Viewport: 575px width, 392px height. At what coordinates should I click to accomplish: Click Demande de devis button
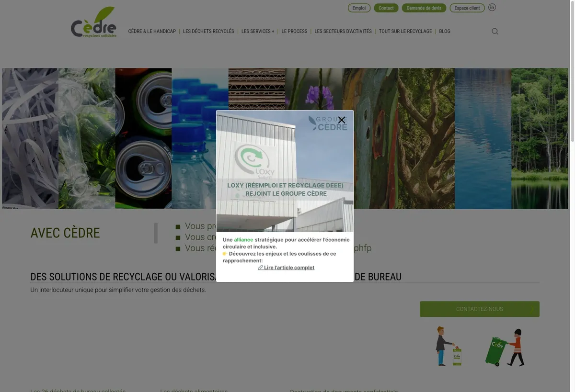point(424,8)
